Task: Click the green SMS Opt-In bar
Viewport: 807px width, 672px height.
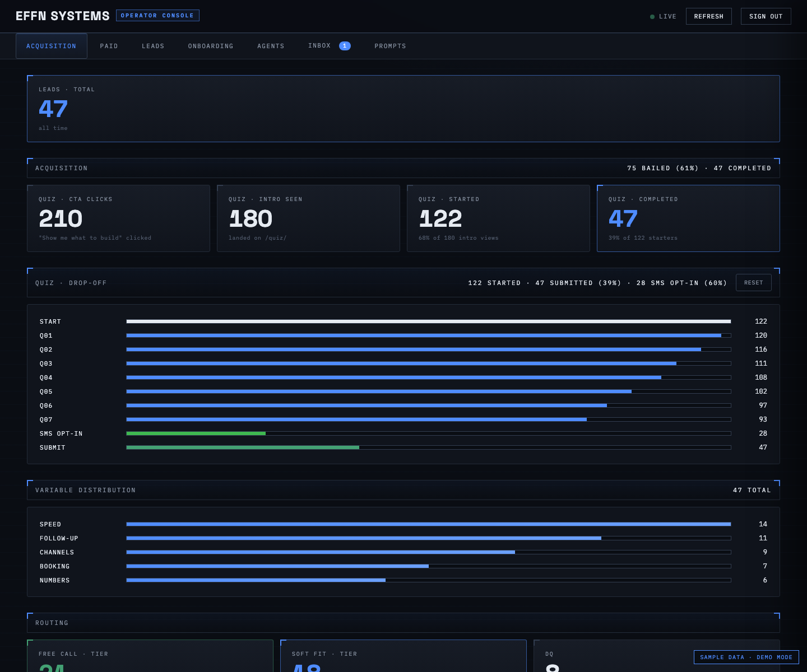Action: [196, 433]
